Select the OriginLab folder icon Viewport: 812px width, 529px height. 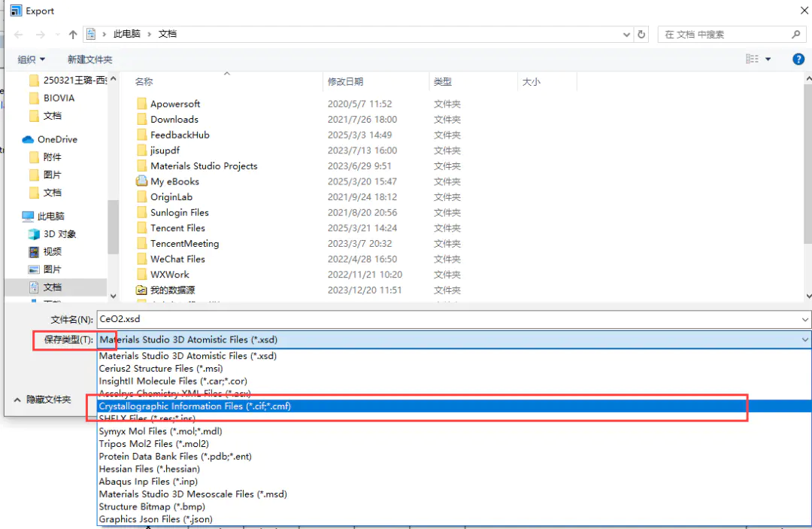tap(141, 197)
